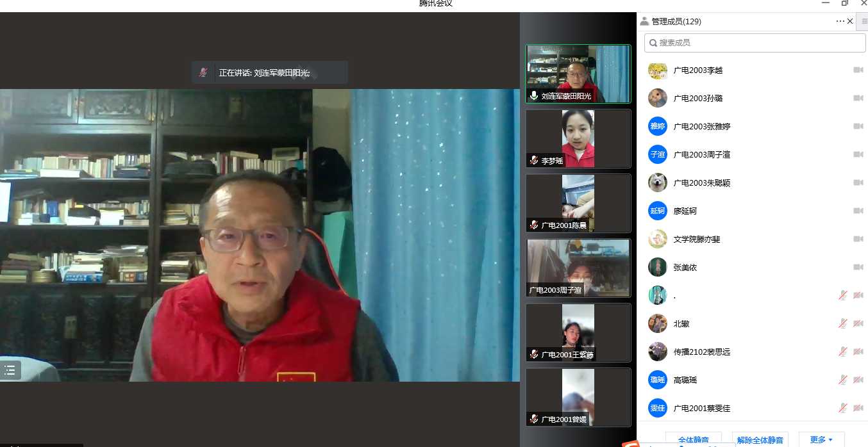Click the list icon on main video

[x=10, y=370]
